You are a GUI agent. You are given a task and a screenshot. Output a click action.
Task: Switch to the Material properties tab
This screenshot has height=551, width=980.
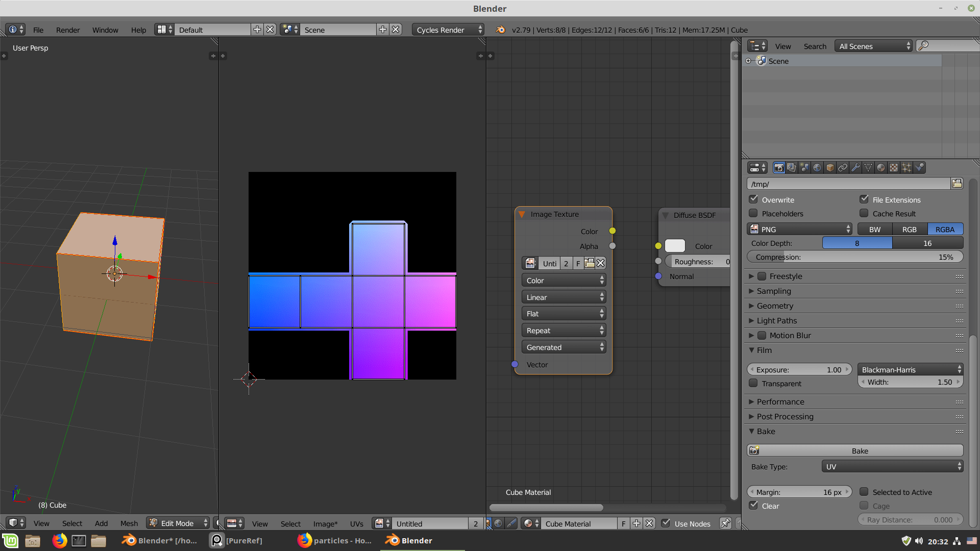(x=881, y=168)
